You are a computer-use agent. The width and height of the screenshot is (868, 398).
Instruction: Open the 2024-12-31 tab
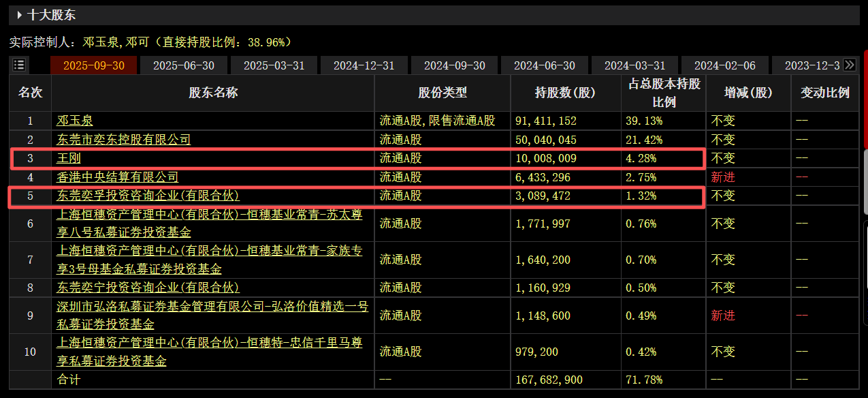(364, 65)
